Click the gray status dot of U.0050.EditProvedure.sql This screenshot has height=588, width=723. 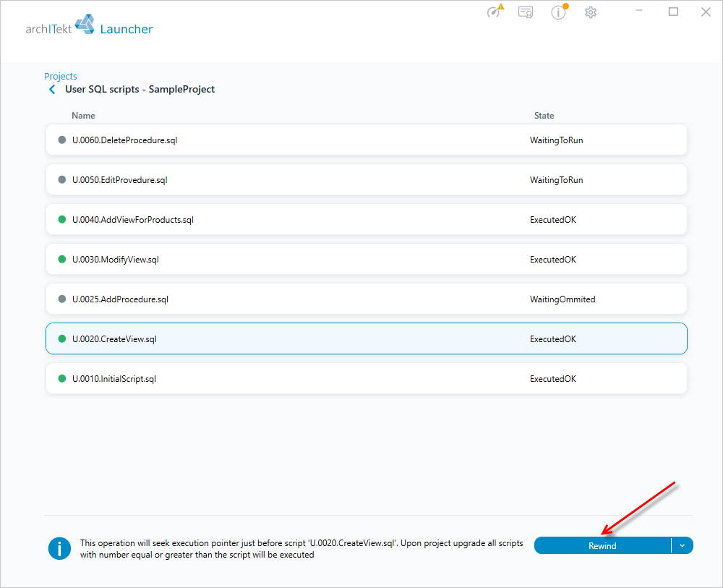(x=61, y=179)
